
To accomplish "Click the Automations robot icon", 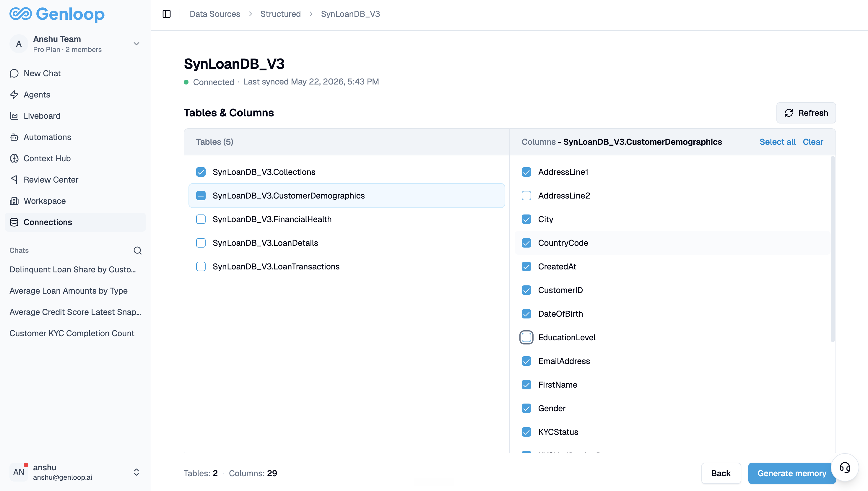I will 14,137.
